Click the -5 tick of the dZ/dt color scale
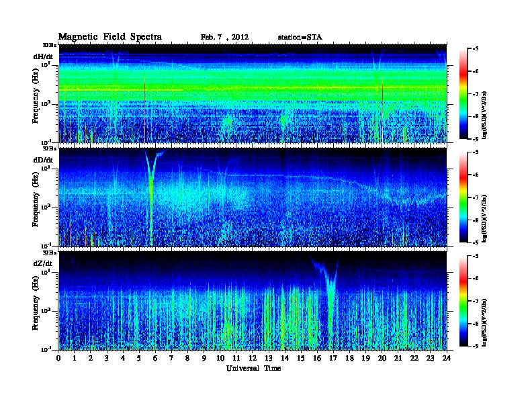Screen dimensions: 532x411 pyautogui.click(x=475, y=256)
